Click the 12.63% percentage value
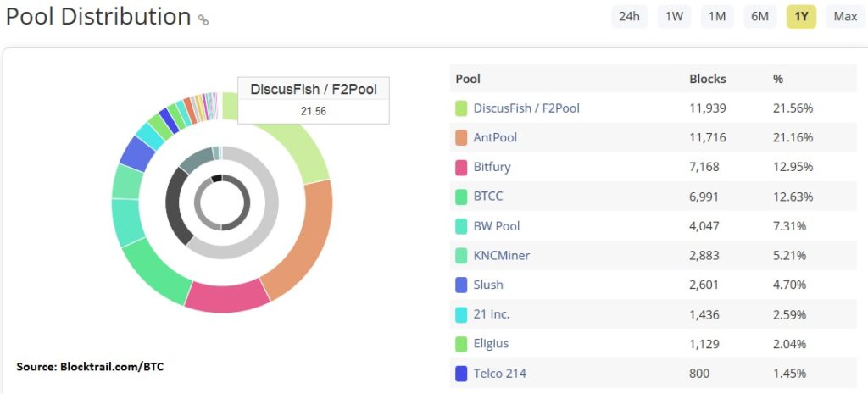Image resolution: width=868 pixels, height=399 pixels. tap(793, 197)
